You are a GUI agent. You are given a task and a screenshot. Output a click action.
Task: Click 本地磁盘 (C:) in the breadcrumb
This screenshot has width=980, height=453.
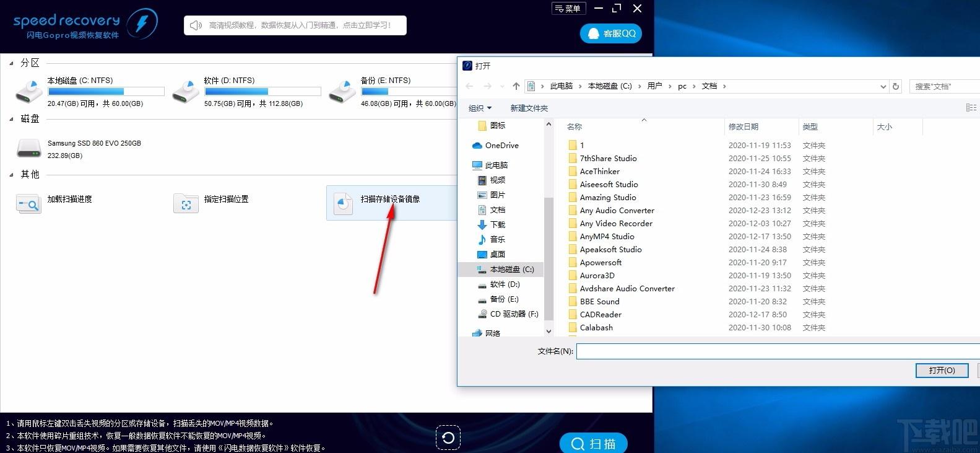(x=610, y=86)
